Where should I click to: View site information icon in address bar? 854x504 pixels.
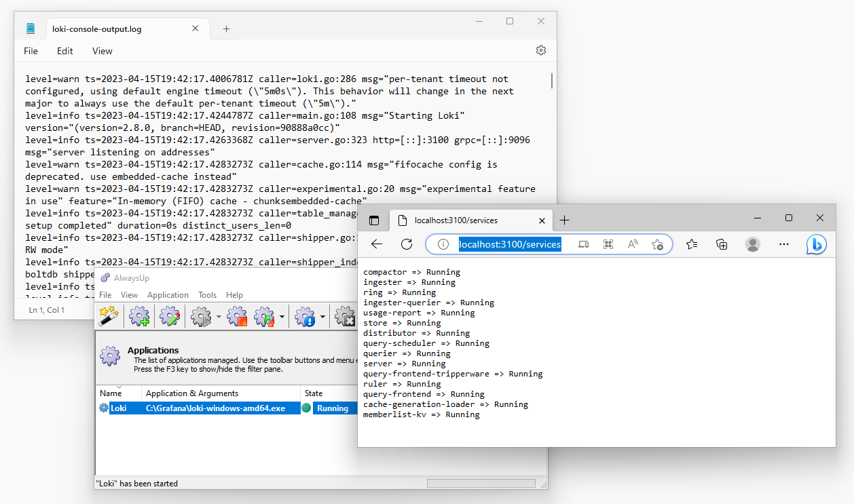pos(443,244)
